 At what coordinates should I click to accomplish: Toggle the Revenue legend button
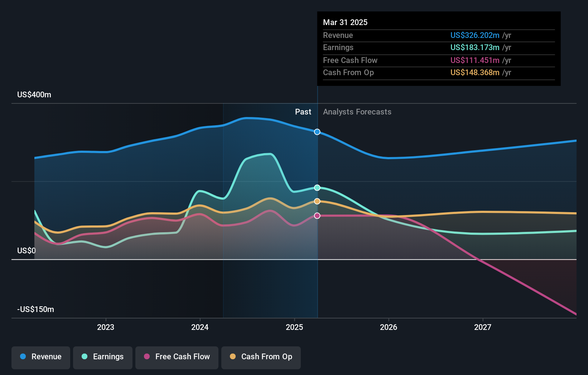[x=41, y=357]
